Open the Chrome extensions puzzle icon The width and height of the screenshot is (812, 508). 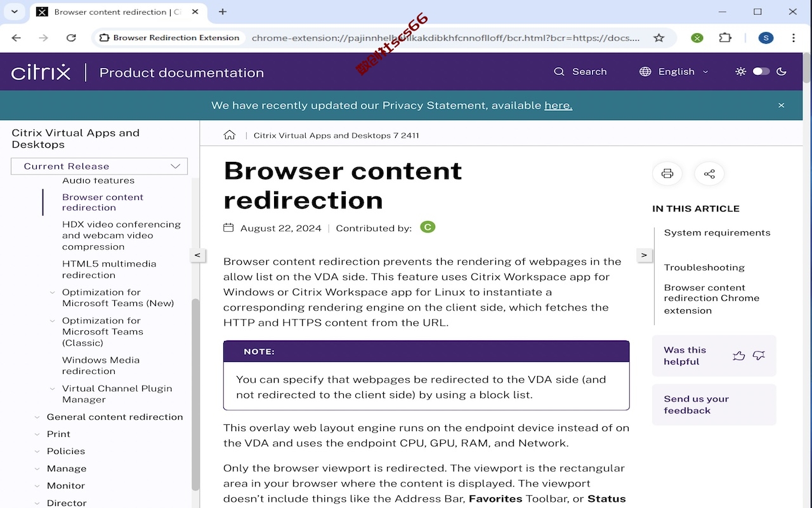[x=725, y=37]
